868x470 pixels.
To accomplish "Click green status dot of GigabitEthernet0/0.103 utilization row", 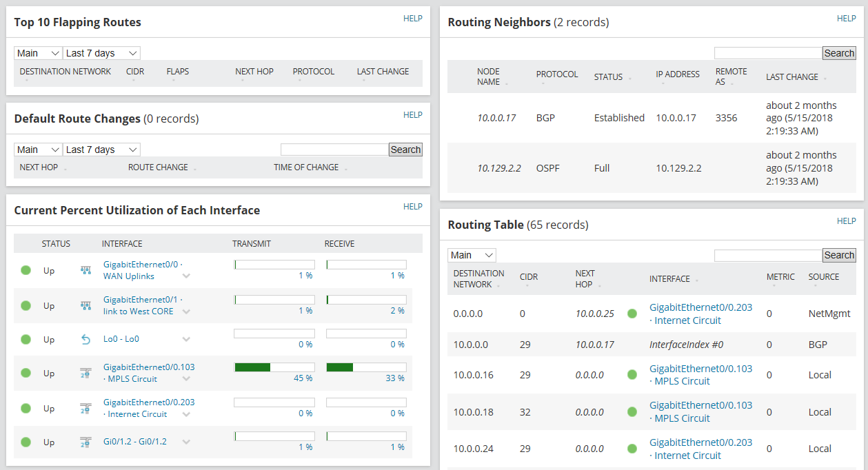I will pyautogui.click(x=26, y=373).
